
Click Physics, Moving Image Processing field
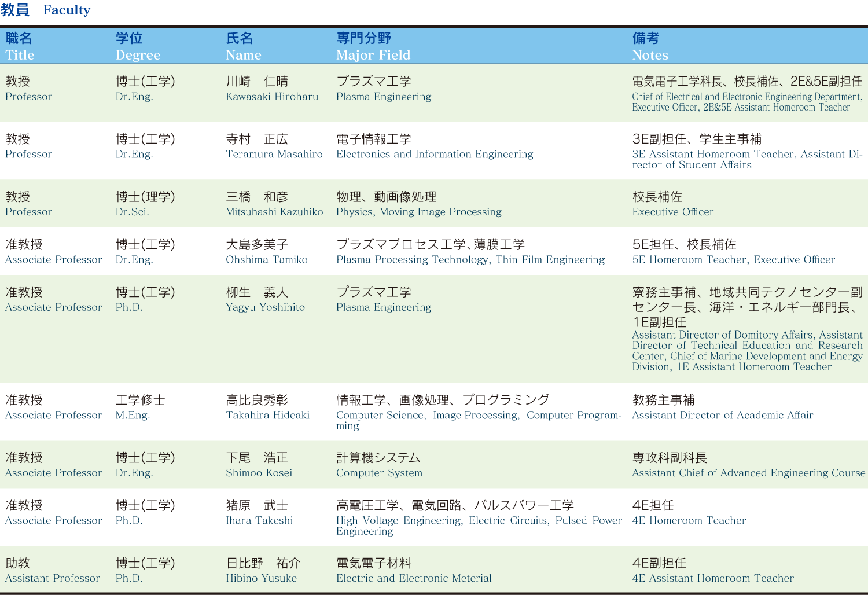click(419, 212)
